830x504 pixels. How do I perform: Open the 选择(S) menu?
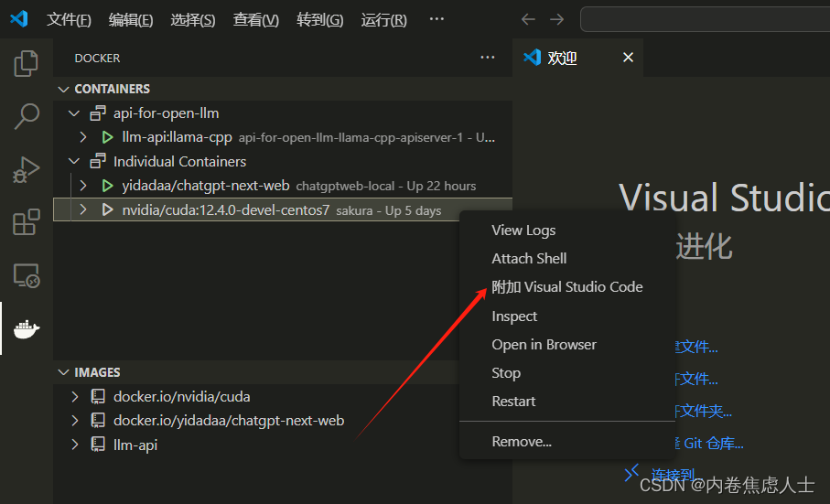193,20
